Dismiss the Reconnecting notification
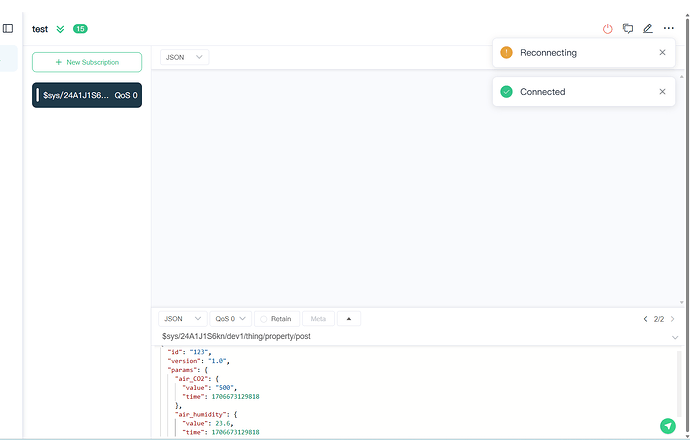690x440 pixels. click(x=662, y=52)
